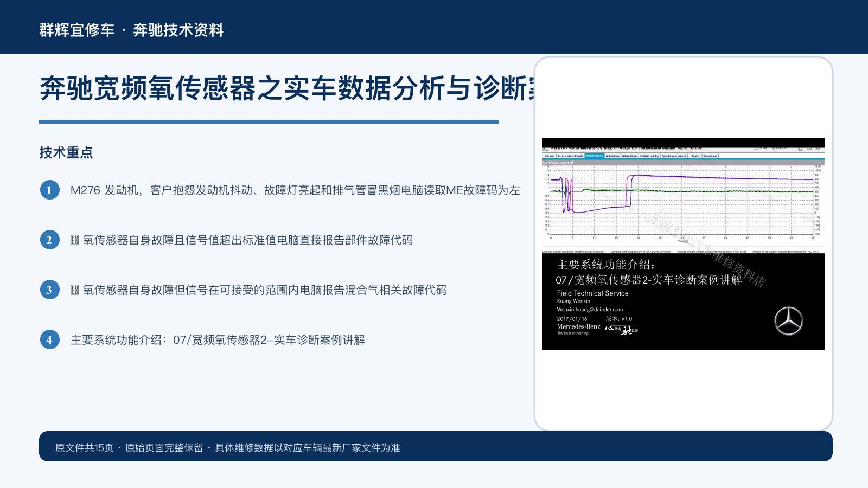Image resolution: width=868 pixels, height=488 pixels.
Task: Click the Mercedes-Benz wordmark text
Action: tap(578, 326)
